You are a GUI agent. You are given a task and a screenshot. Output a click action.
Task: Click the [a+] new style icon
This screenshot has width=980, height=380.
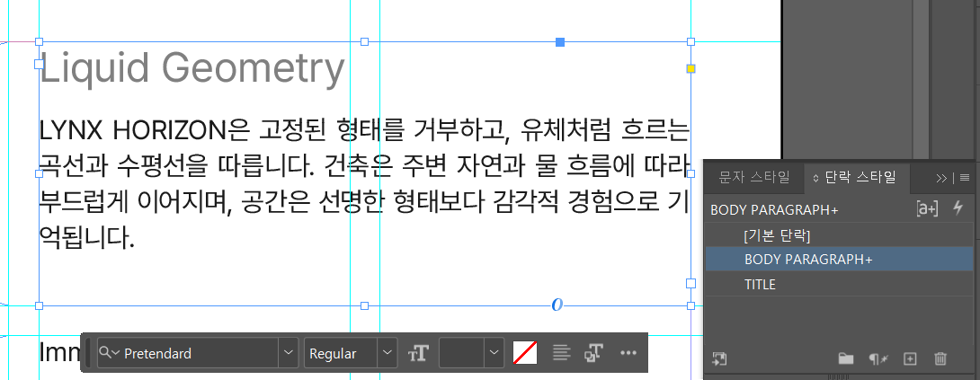pos(927,209)
